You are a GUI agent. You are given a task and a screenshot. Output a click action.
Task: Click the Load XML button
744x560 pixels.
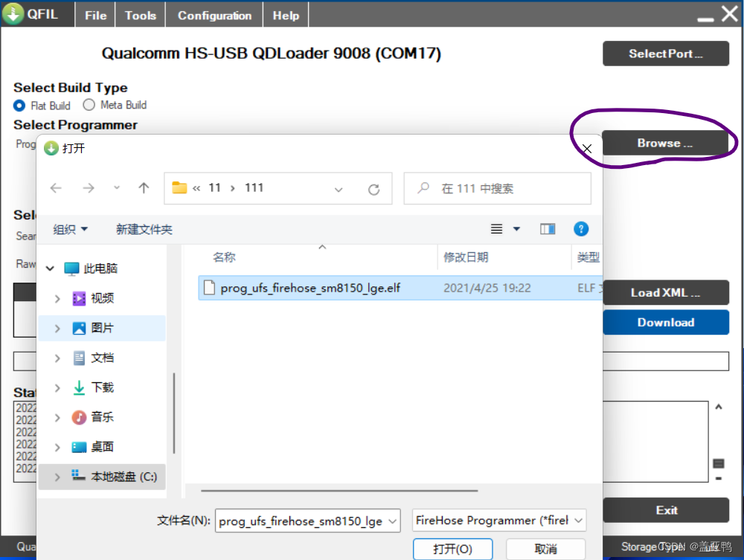666,292
